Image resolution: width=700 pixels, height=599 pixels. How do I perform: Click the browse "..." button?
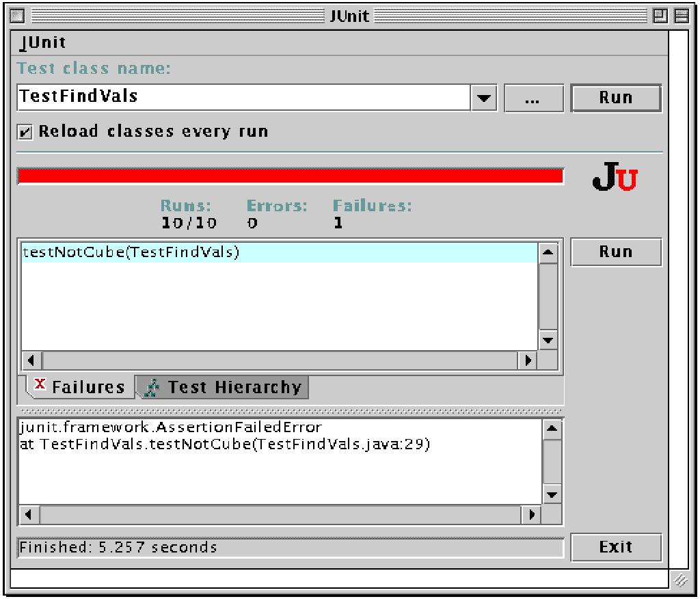(x=533, y=98)
